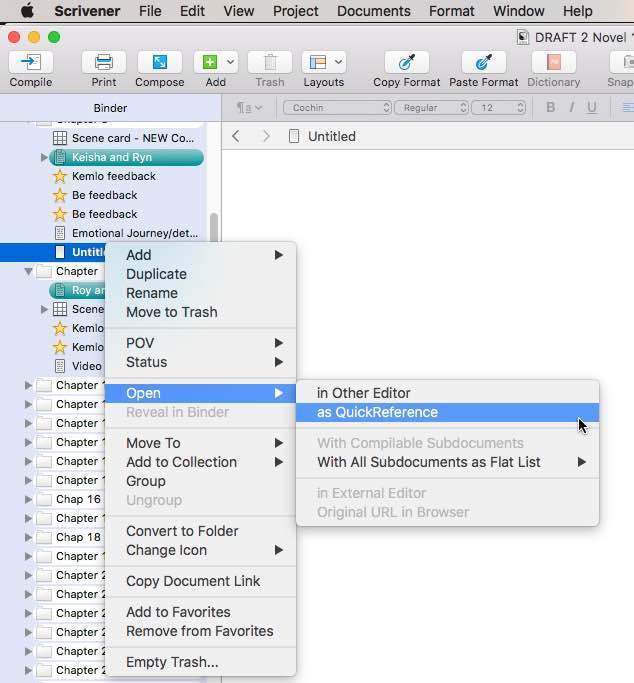The height and width of the screenshot is (683, 634).
Task: Click the Layouts toolbar icon
Action: pos(317,63)
